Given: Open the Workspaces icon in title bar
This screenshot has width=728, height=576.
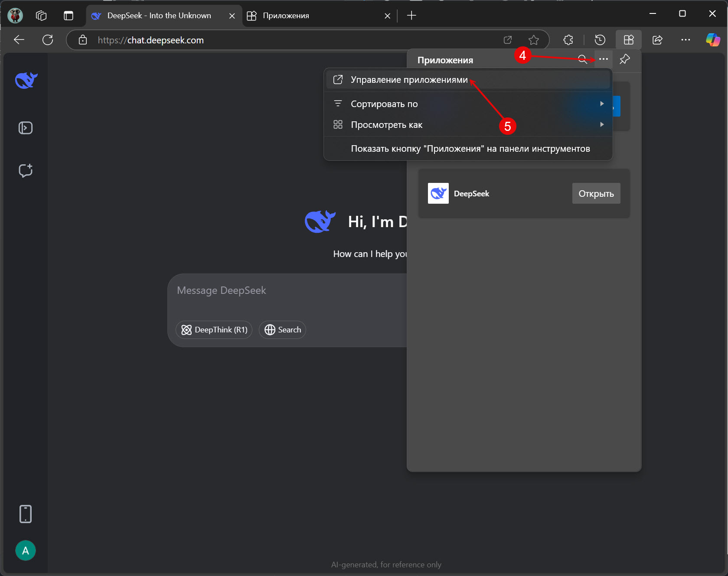Looking at the screenshot, I should (x=41, y=16).
